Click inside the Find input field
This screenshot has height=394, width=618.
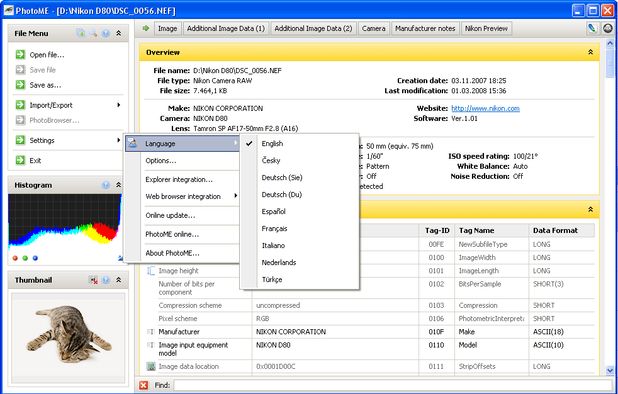pyautogui.click(x=393, y=385)
